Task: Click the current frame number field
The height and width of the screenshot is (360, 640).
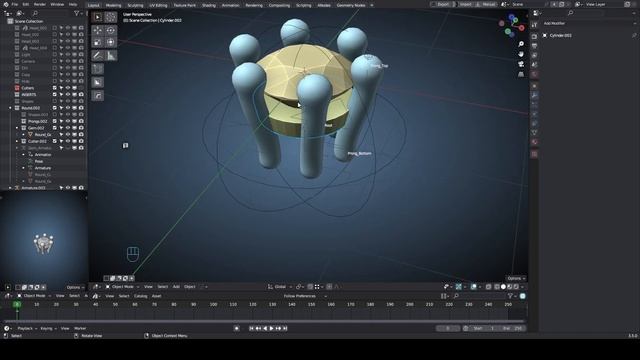Action: click(448, 328)
